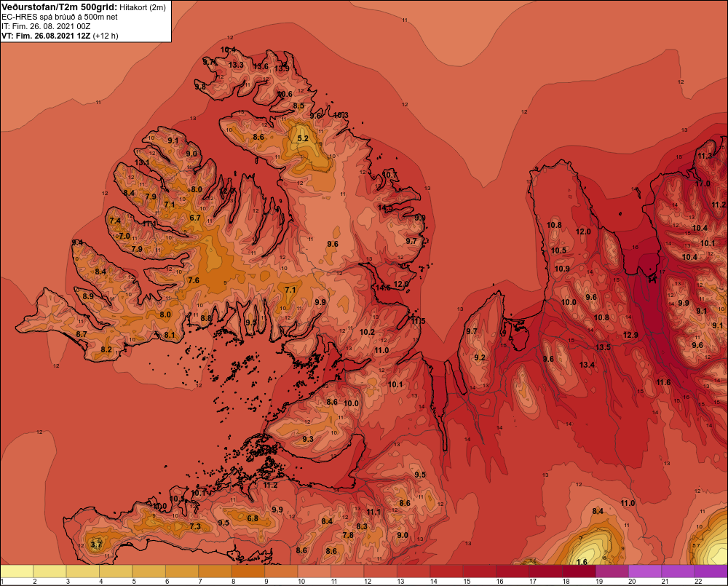
Task: Pick the orange legend swatch between 8 and 9
Action: (248, 571)
